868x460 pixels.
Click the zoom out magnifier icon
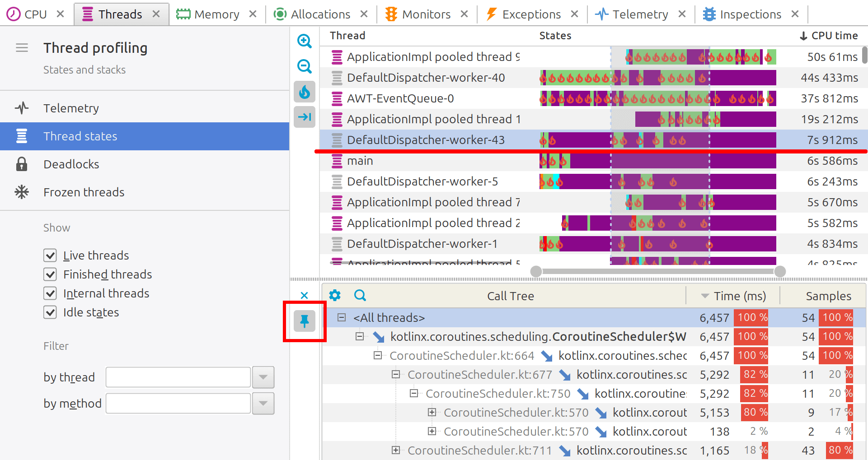[x=304, y=66]
